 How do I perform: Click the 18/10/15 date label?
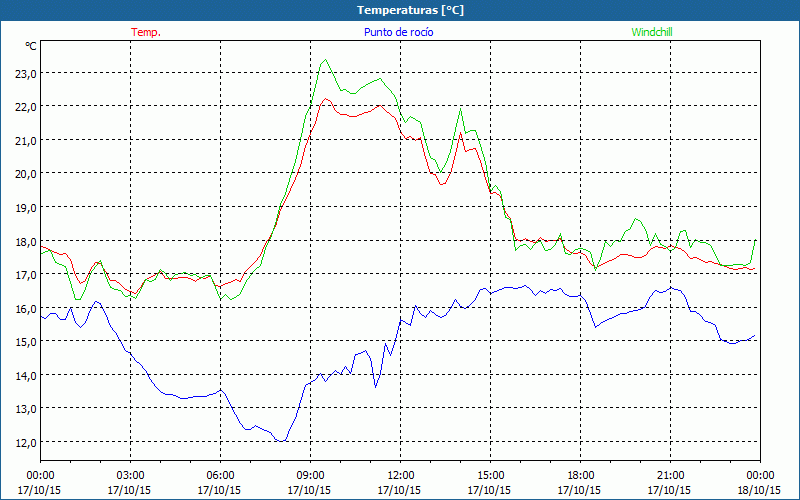pyautogui.click(x=760, y=490)
